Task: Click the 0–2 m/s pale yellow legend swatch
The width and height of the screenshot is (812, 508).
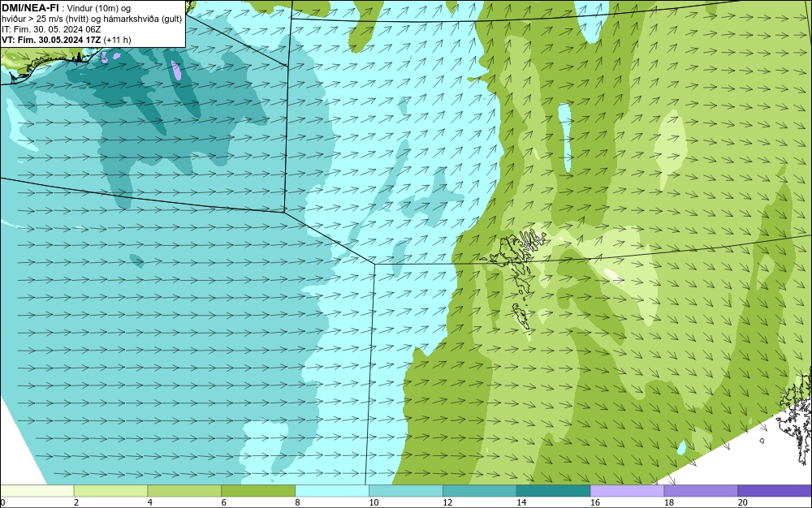Action: tap(37, 490)
